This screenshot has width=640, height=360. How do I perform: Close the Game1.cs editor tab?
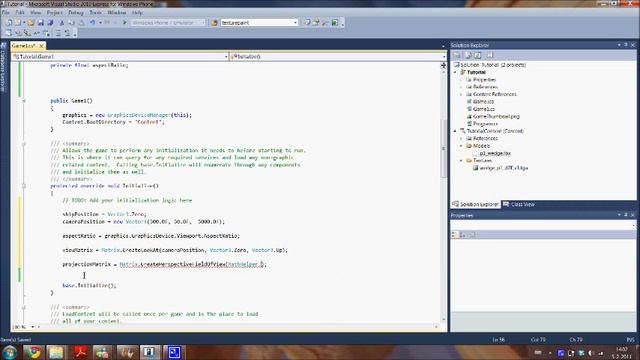[x=41, y=46]
